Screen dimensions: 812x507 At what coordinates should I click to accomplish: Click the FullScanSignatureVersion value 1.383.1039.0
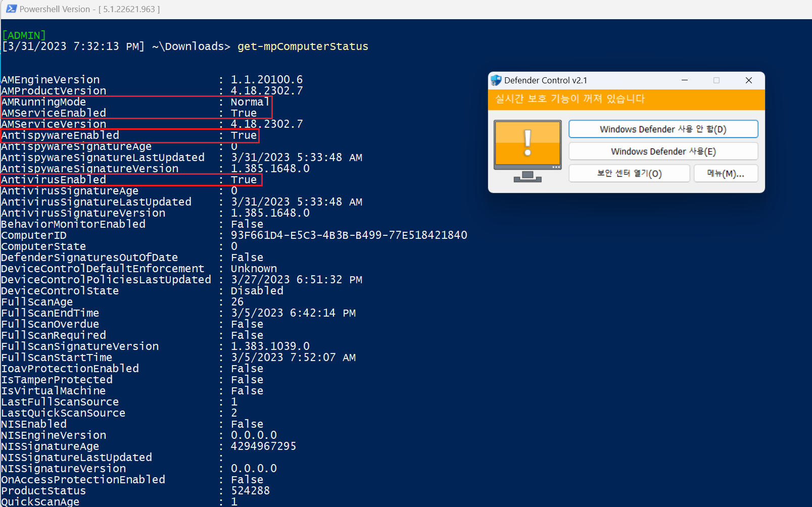270,346
